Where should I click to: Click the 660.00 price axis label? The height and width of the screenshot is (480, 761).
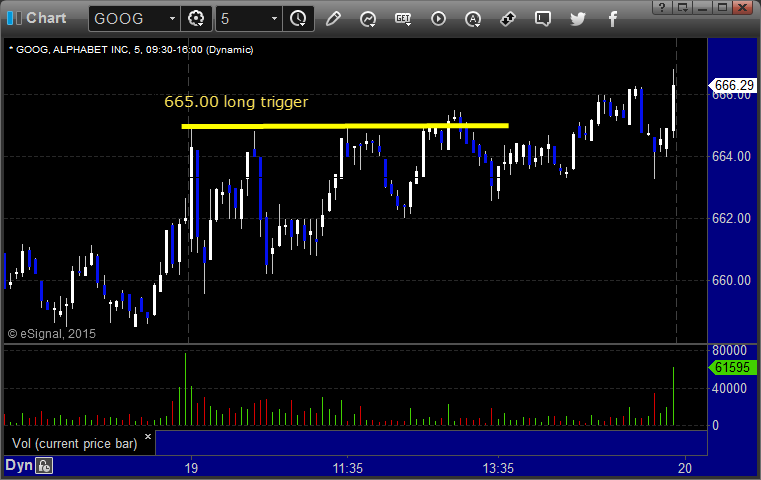point(731,280)
